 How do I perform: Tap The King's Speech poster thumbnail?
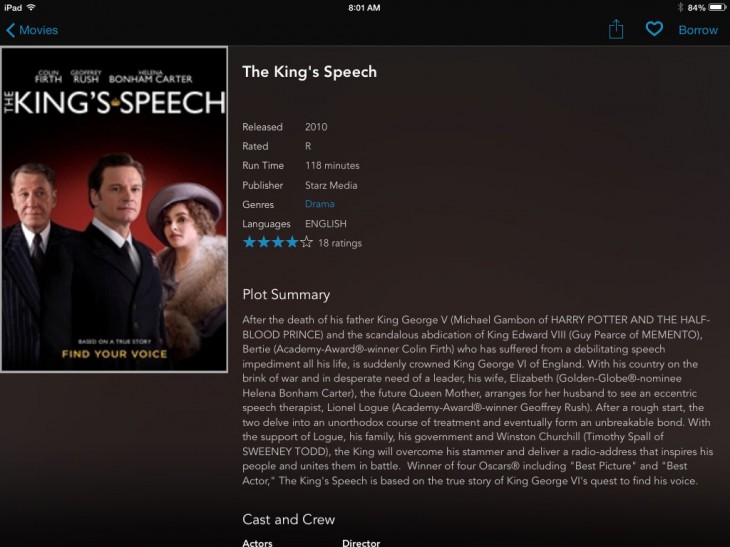click(x=114, y=210)
